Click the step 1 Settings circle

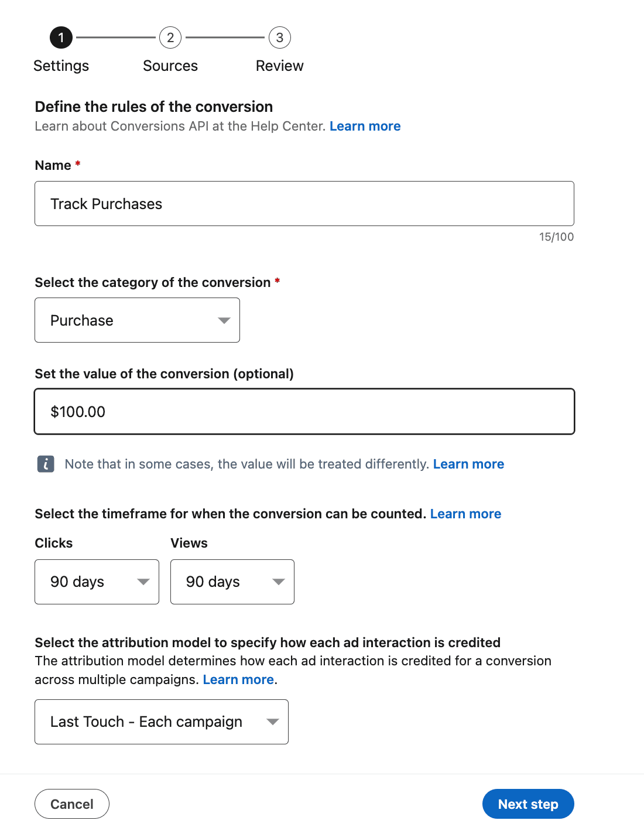click(x=61, y=37)
